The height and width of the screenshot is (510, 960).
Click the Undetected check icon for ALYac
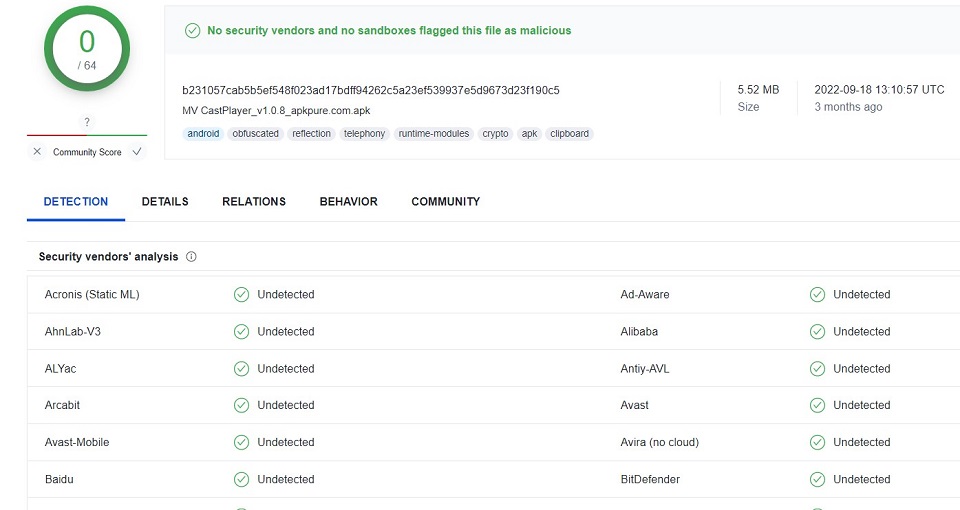tap(242, 369)
